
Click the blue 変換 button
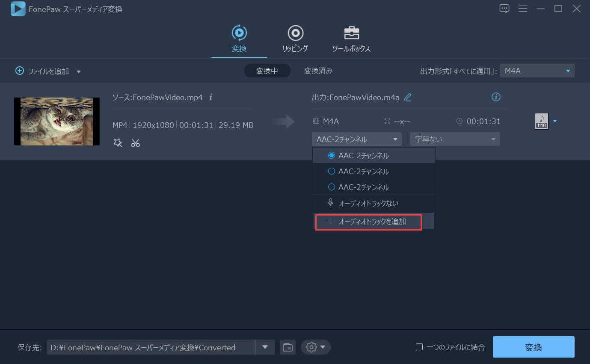click(534, 347)
